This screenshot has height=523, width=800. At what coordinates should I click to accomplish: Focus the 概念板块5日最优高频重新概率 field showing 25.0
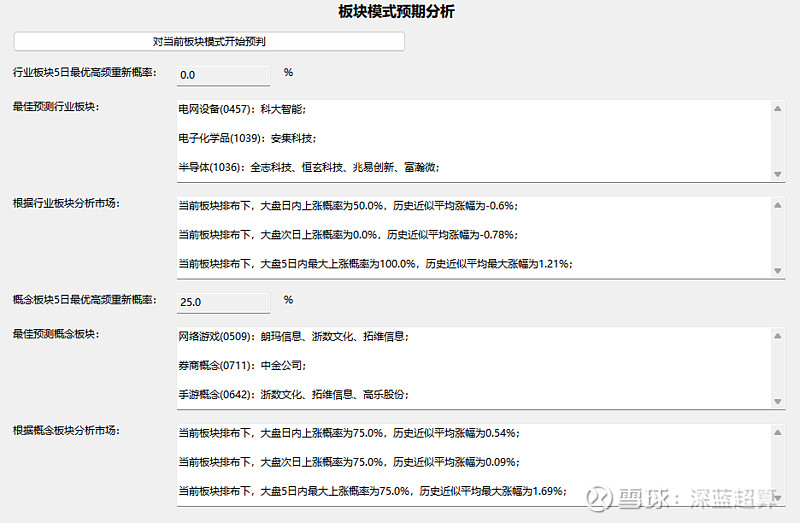pos(223,302)
